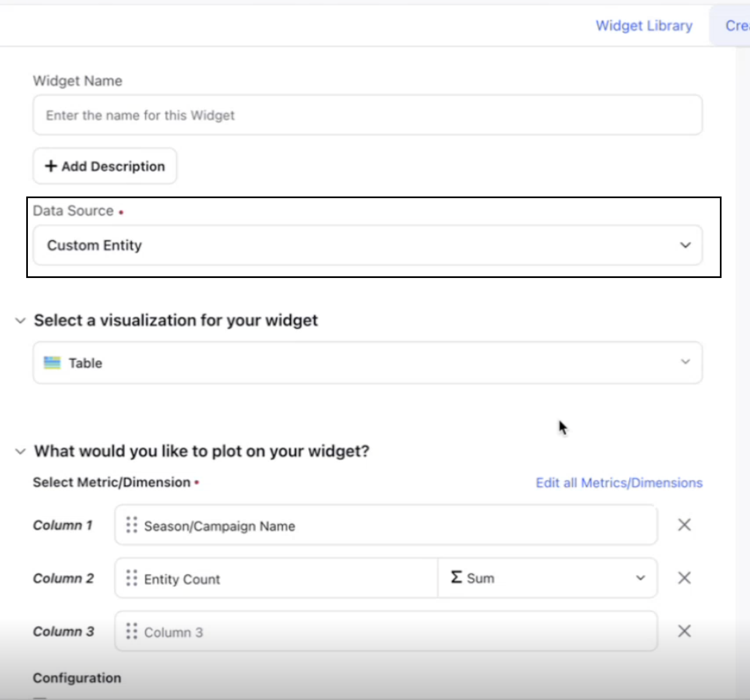
Task: Click drag handle icon for Entity Count
Action: 132,578
